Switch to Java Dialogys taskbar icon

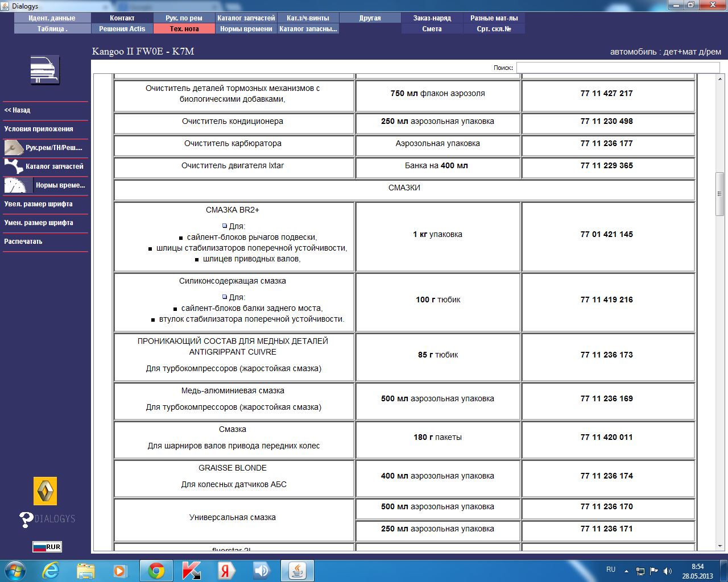pos(297,571)
